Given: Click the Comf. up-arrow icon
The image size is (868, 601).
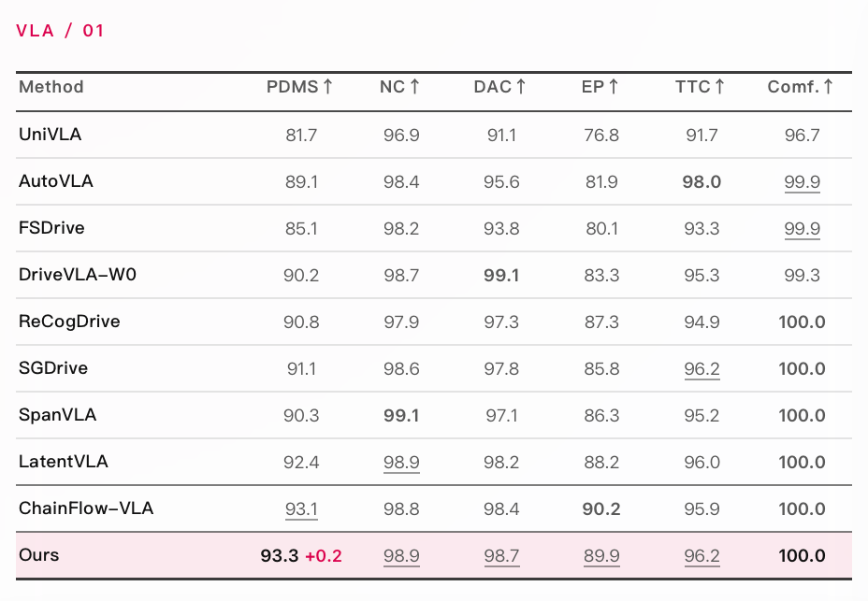Looking at the screenshot, I should tap(828, 87).
